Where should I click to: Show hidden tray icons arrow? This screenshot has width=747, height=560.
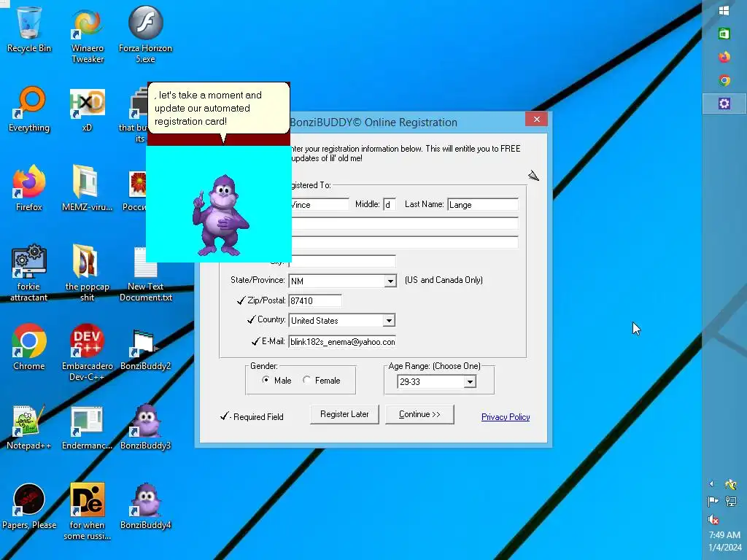pyautogui.click(x=712, y=484)
